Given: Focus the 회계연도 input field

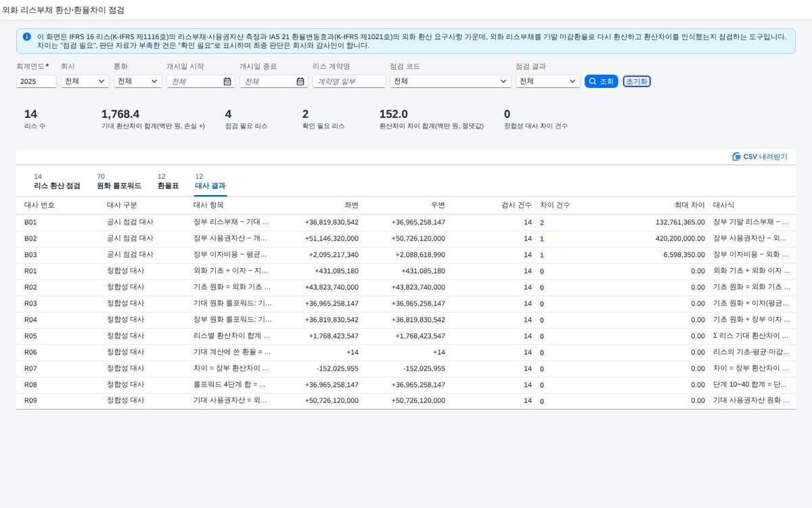Looking at the screenshot, I should [x=37, y=81].
